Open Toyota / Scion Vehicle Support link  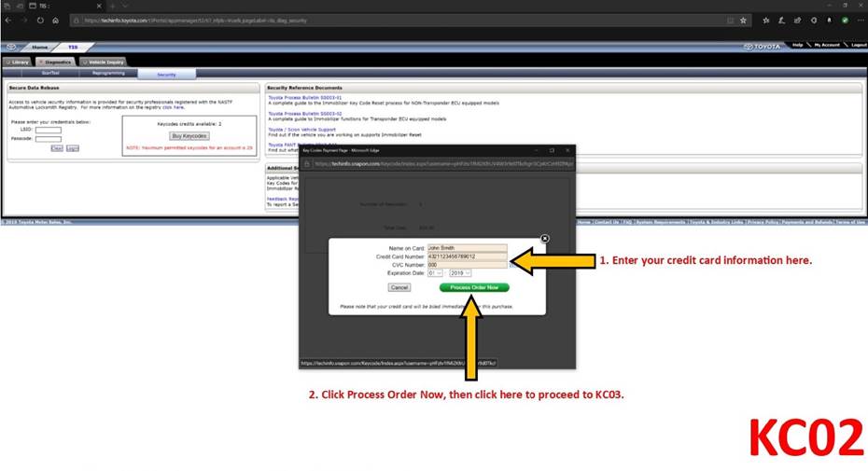pos(302,130)
